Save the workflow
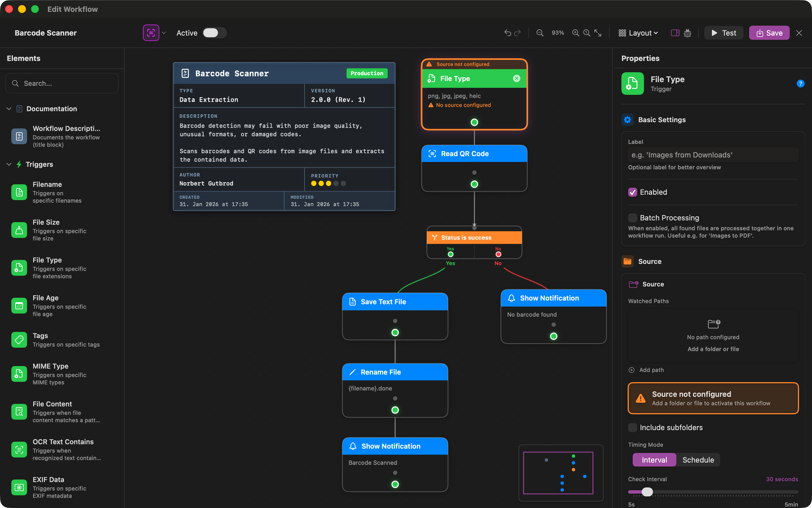The width and height of the screenshot is (812, 508). (769, 33)
